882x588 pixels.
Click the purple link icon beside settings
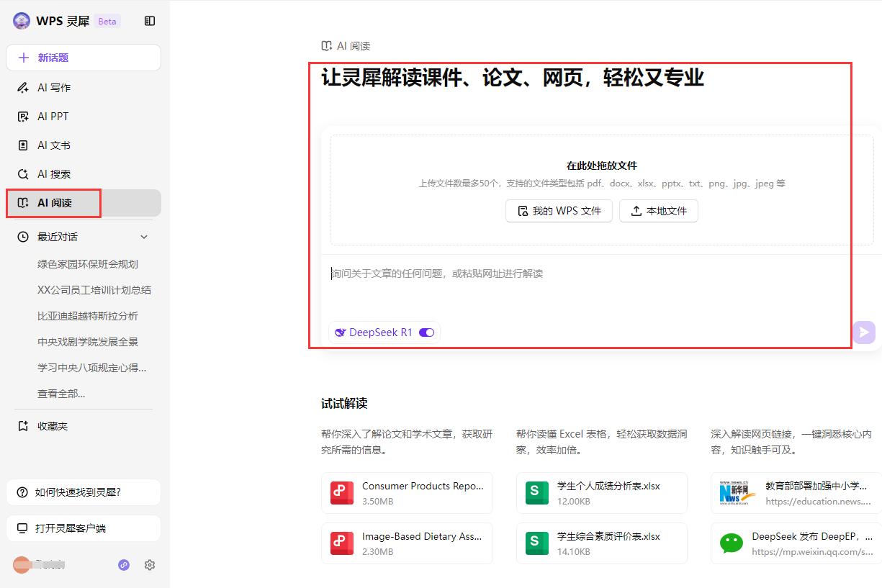(124, 565)
